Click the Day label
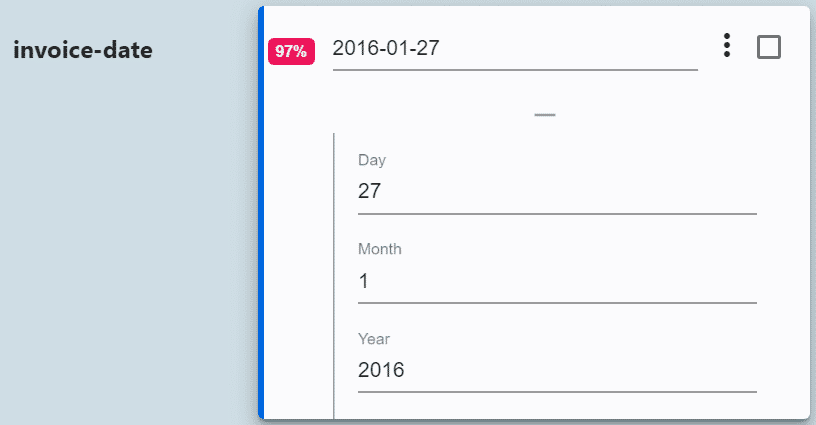 (372, 160)
